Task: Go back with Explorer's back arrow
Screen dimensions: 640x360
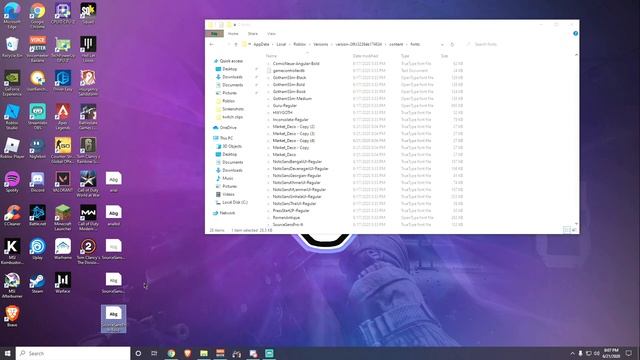Action: tap(211, 44)
